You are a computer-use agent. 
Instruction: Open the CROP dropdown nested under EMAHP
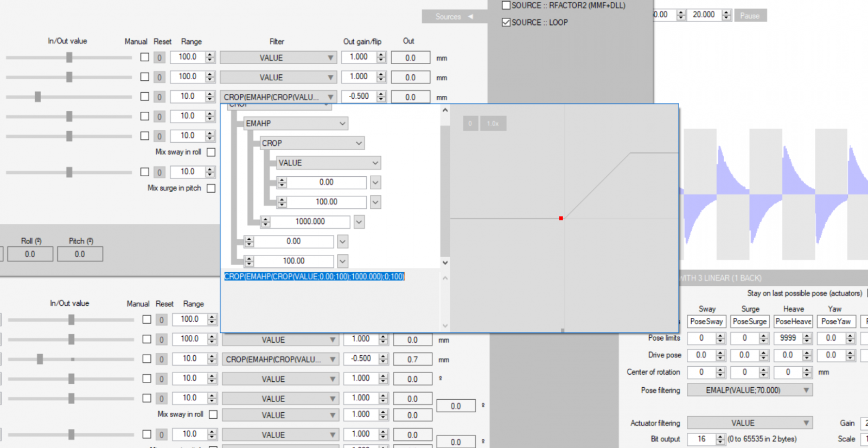(312, 143)
